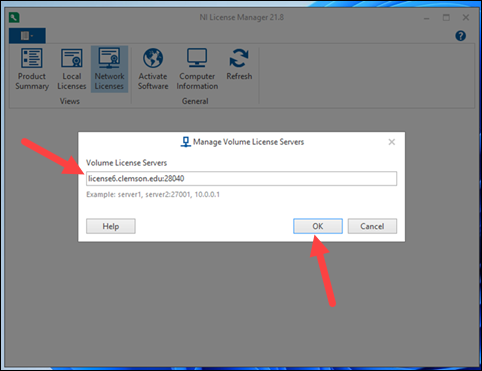Click the 'NI License Manager 21.8' title text
Screen dimensions: 482x371
(x=242, y=17)
